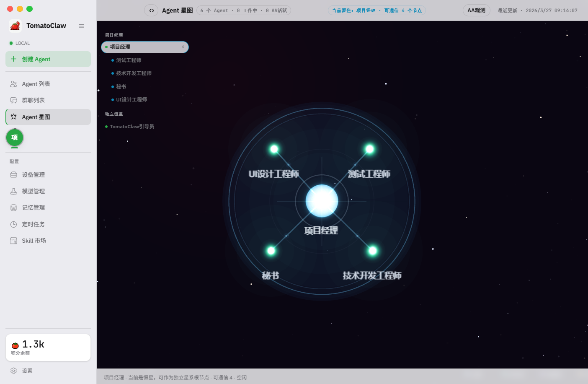Screen dimensions: 588x384
Task: Click the green 项 avatar badge in sidebar
Action: tap(15, 137)
